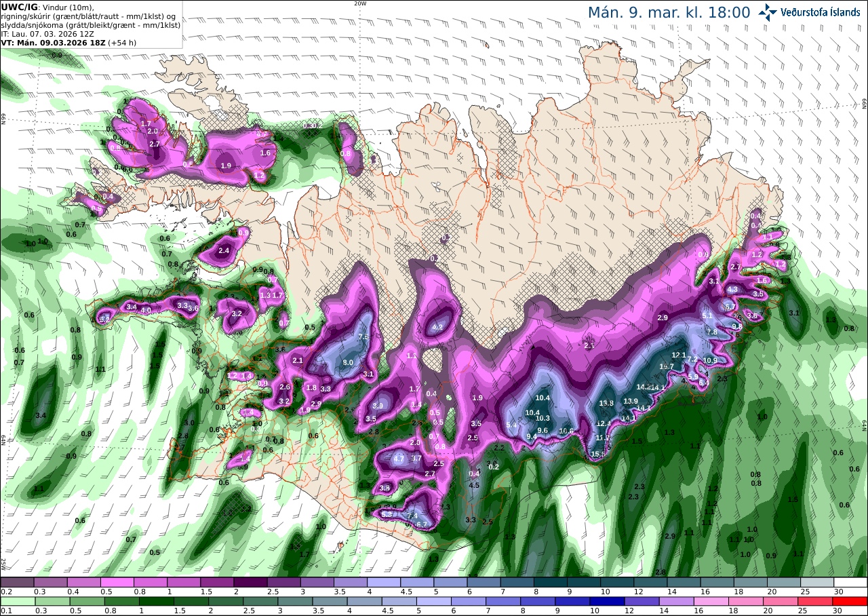
Task: Click the 4.7 value in south Iceland
Action: [399, 459]
